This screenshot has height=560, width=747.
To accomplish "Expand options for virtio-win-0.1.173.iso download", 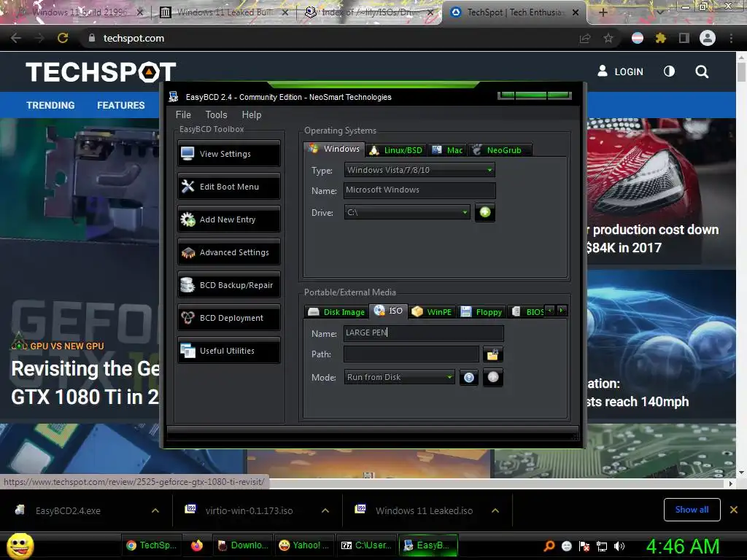I will [325, 510].
